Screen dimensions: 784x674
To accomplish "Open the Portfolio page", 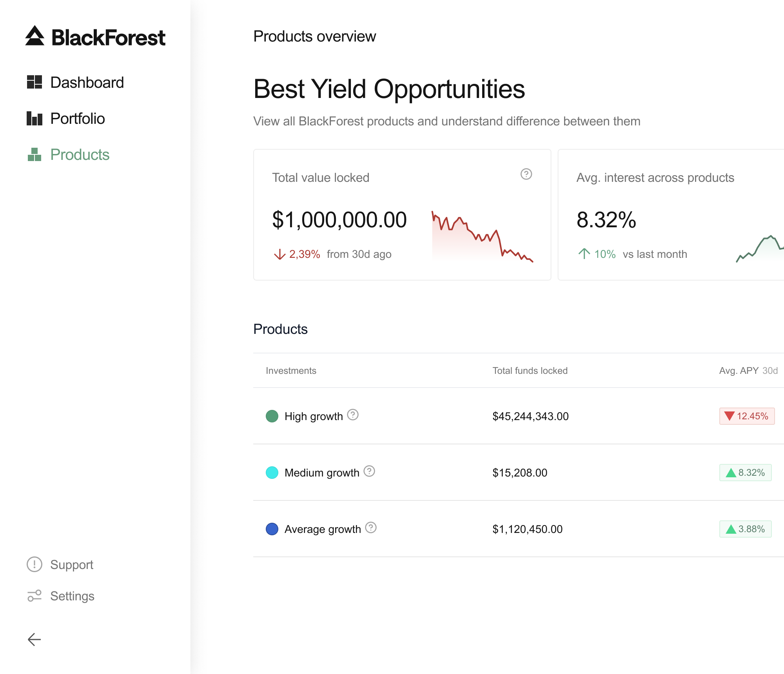I will (x=78, y=118).
